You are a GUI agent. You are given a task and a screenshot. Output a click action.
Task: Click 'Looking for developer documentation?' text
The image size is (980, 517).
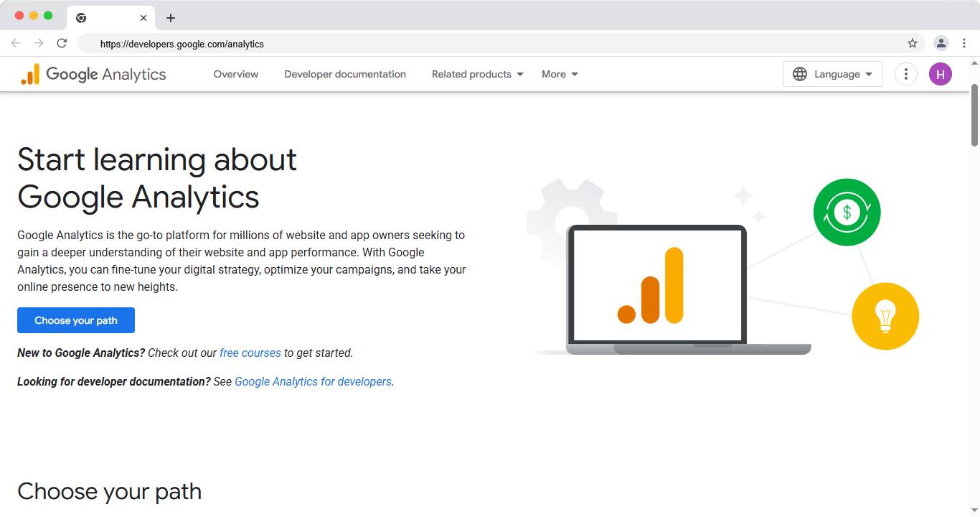click(114, 381)
